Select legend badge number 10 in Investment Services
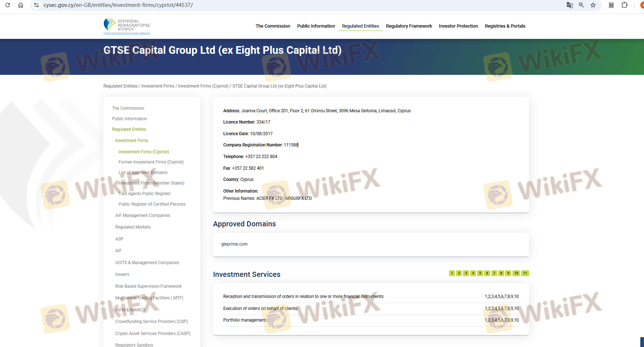This screenshot has height=347, width=644. coord(516,273)
